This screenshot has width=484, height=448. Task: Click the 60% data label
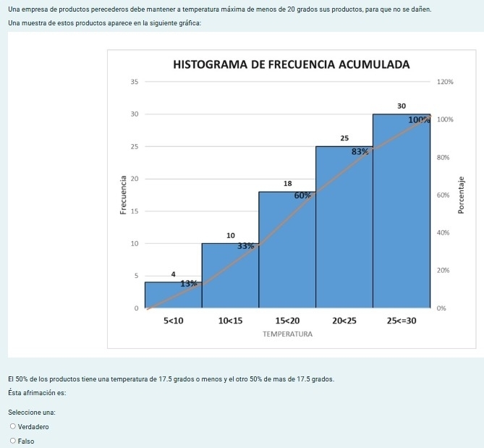(302, 195)
